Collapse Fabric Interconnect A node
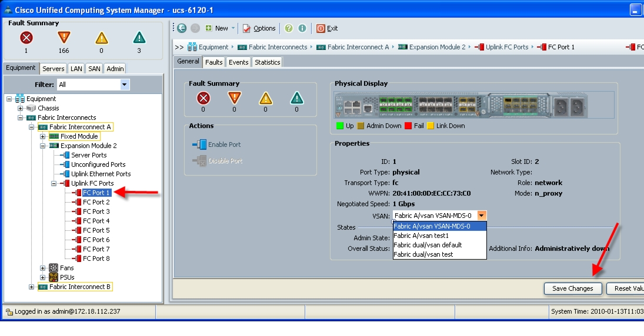The image size is (644, 336). coord(31,127)
